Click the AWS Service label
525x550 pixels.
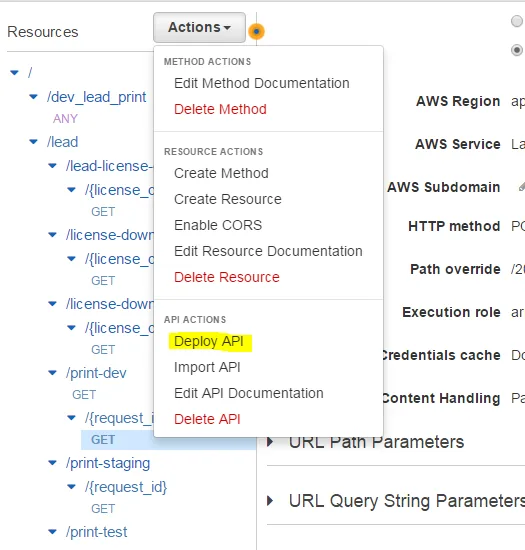click(458, 144)
